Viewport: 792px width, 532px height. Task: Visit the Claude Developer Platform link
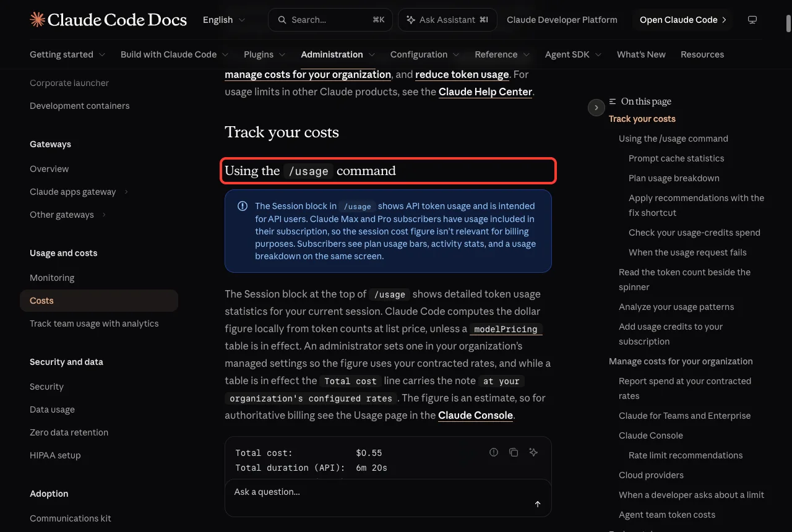pyautogui.click(x=562, y=20)
